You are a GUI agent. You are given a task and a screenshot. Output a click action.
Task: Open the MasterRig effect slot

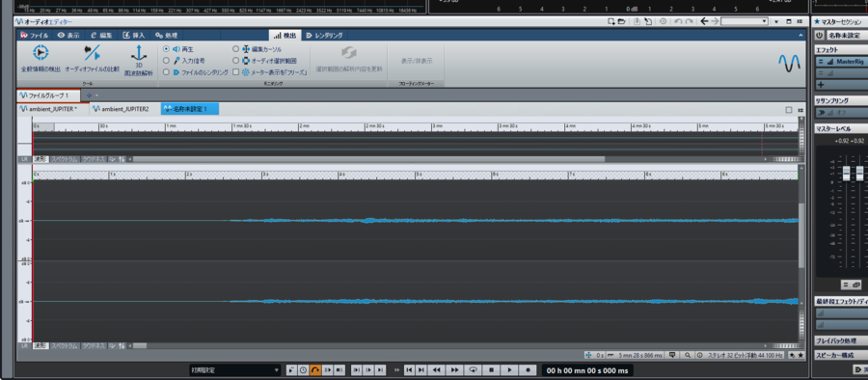(841, 62)
